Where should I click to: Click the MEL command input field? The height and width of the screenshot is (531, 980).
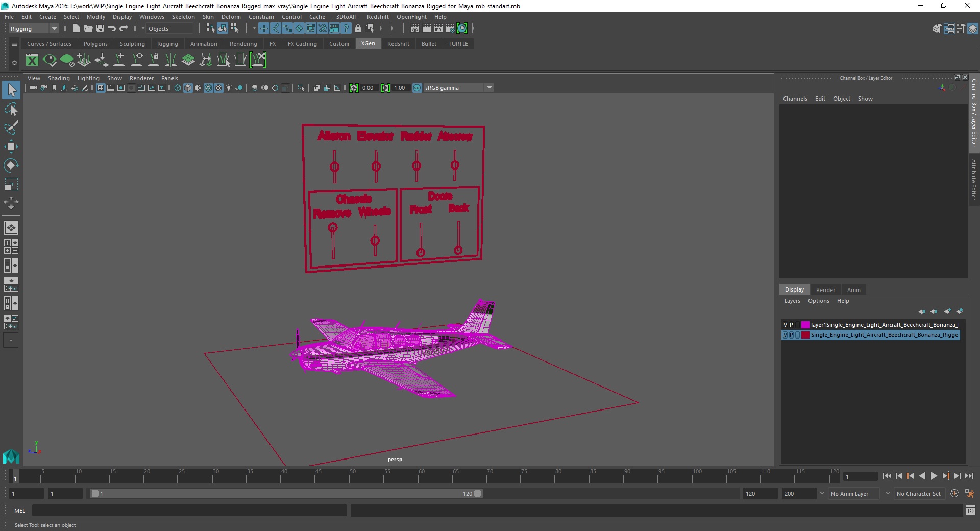[190, 510]
